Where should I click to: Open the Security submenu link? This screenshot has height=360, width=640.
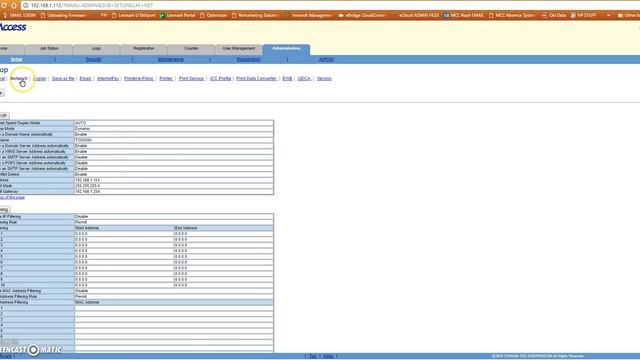click(93, 60)
